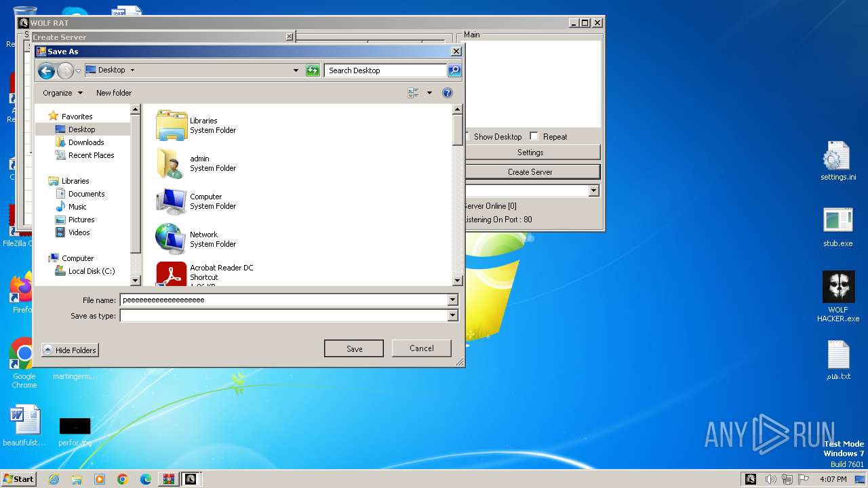868x488 pixels.
Task: Select settings.ini on the desktop
Action: (837, 161)
